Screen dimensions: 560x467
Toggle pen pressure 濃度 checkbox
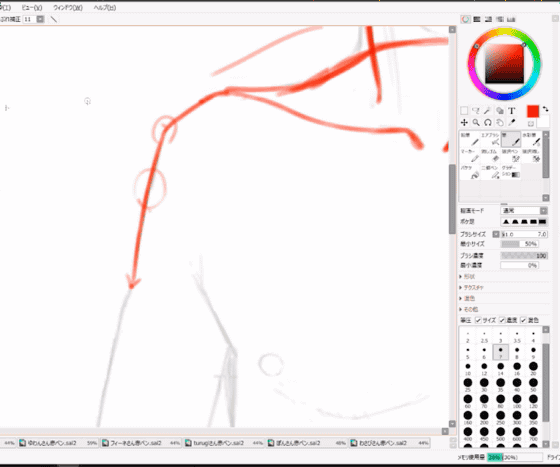click(x=502, y=320)
